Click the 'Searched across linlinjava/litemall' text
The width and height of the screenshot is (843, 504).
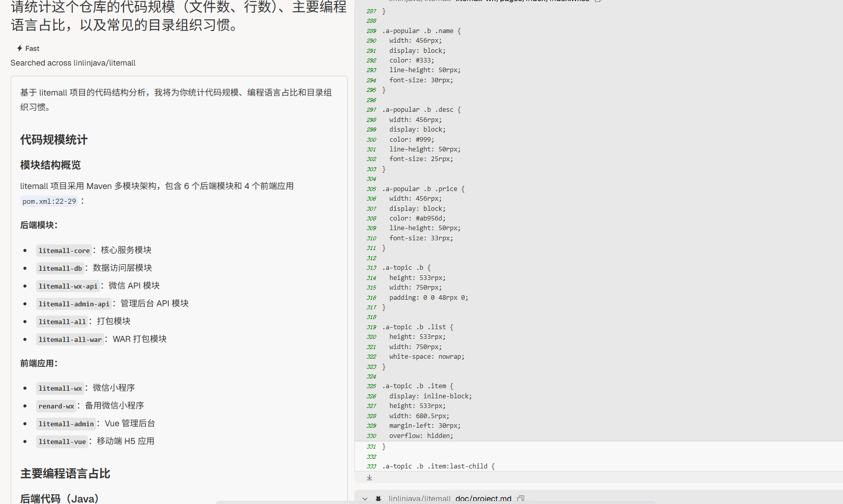73,63
